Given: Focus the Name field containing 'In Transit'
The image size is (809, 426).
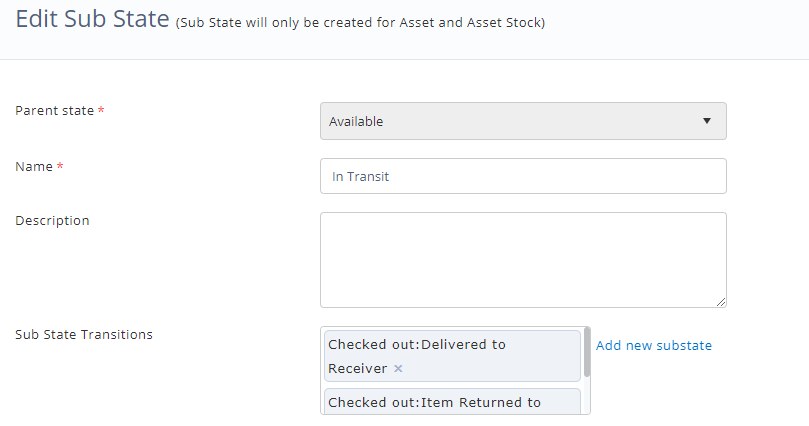Looking at the screenshot, I should coord(522,176).
